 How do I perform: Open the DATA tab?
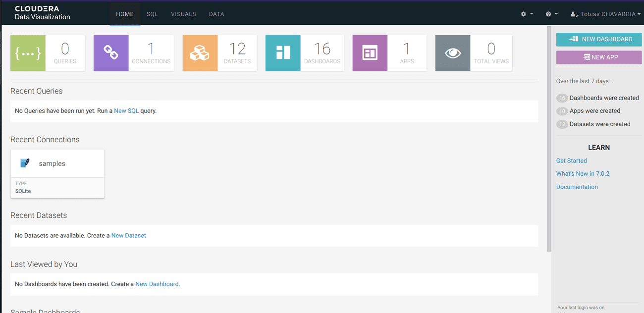click(x=216, y=14)
